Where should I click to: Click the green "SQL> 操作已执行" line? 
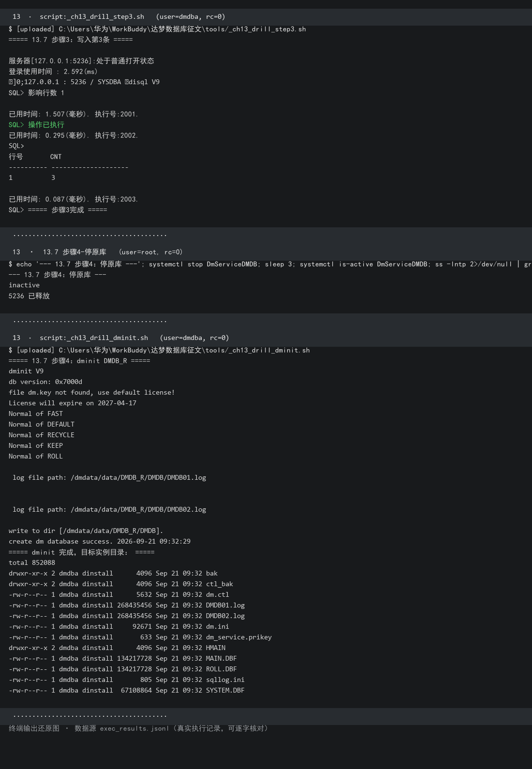[x=36, y=125]
